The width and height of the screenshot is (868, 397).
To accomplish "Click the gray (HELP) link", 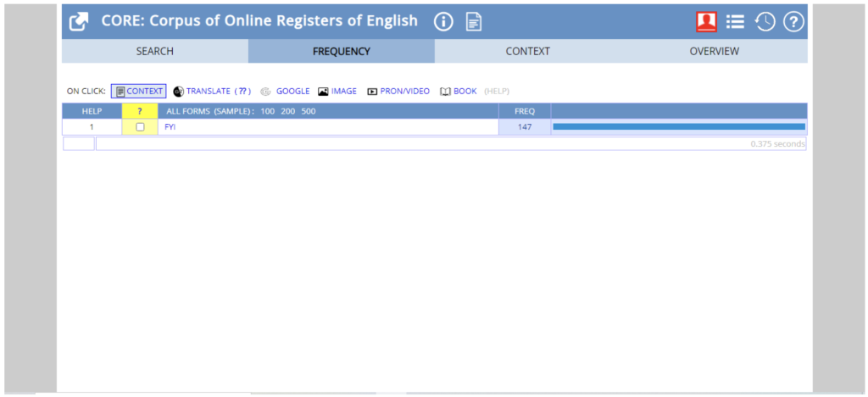I will tap(497, 92).
